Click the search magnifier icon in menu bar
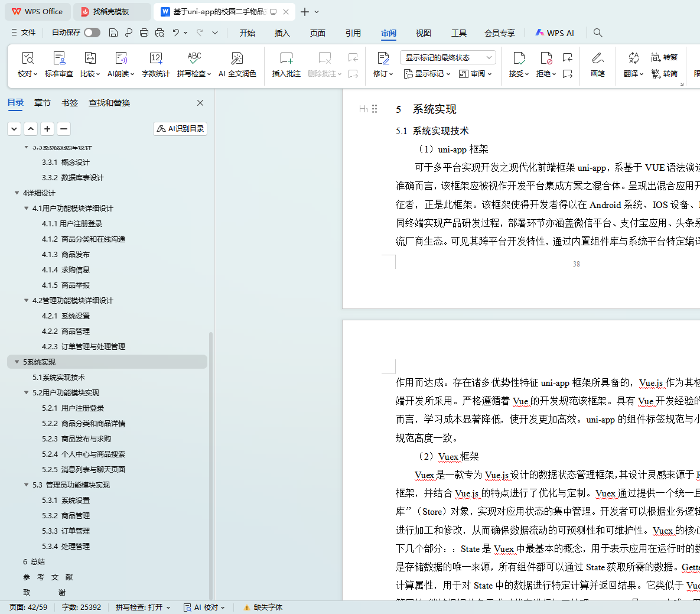 [598, 33]
